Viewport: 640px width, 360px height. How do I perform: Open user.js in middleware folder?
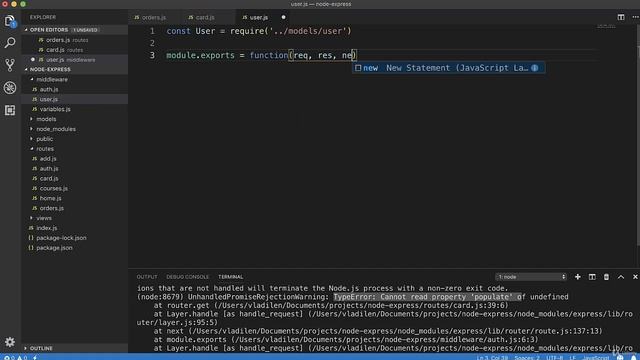click(x=75, y=99)
